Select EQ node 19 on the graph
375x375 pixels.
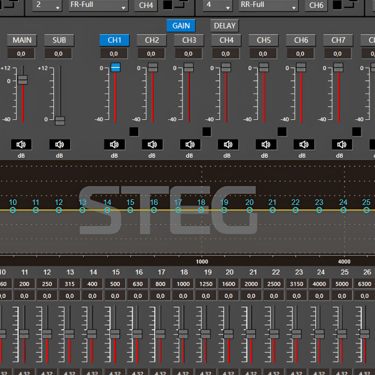pyautogui.click(x=224, y=210)
